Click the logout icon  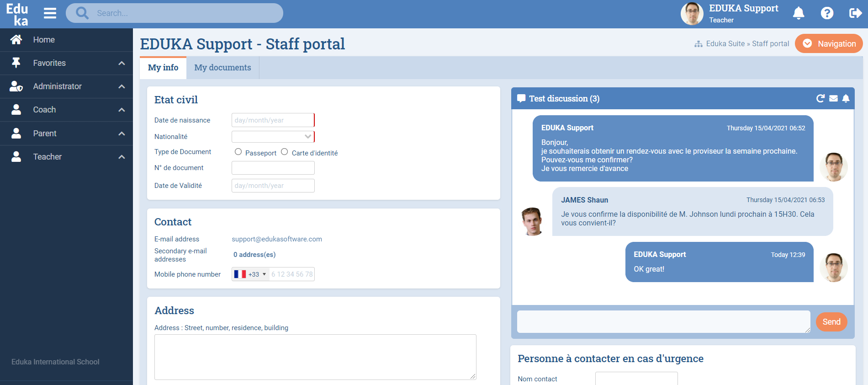tap(855, 13)
